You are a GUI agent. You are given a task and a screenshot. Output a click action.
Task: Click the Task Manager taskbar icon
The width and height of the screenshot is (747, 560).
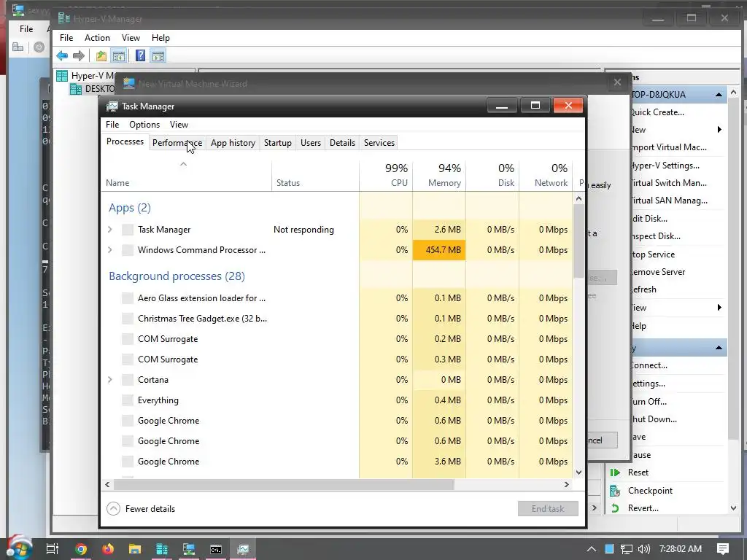coord(243,549)
